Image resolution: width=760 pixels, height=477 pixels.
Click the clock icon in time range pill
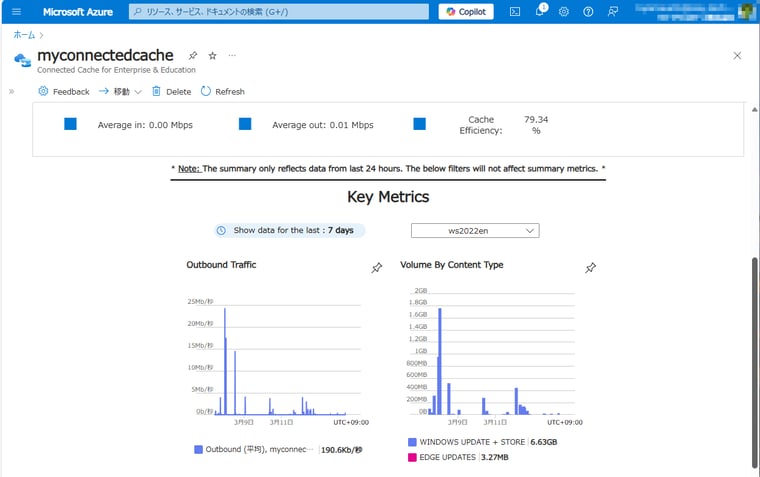tap(221, 230)
